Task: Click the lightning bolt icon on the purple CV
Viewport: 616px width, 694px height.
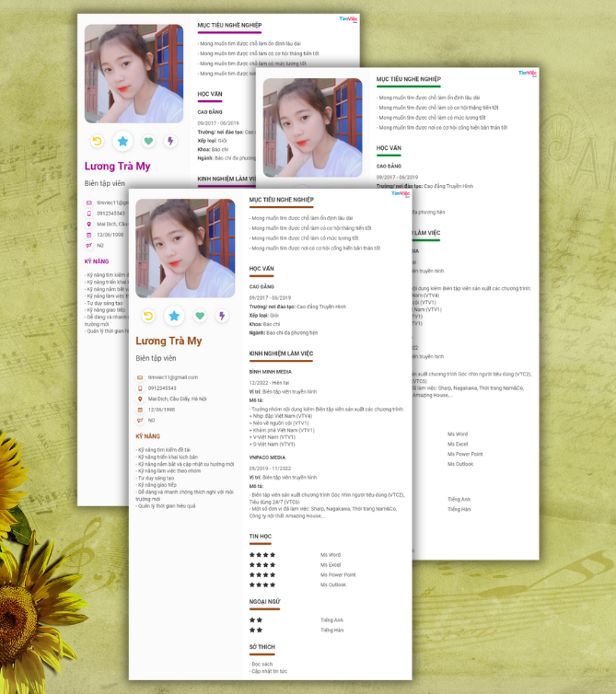Action: [x=170, y=141]
